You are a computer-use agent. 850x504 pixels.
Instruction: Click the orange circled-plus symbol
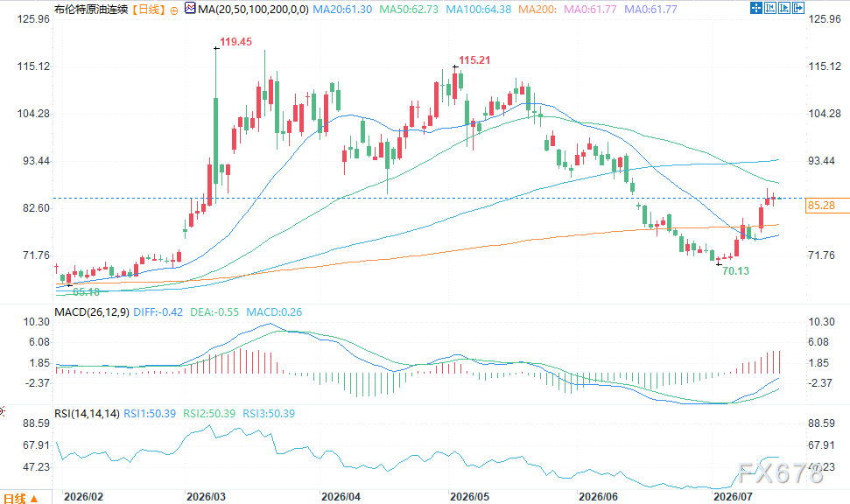tap(174, 10)
